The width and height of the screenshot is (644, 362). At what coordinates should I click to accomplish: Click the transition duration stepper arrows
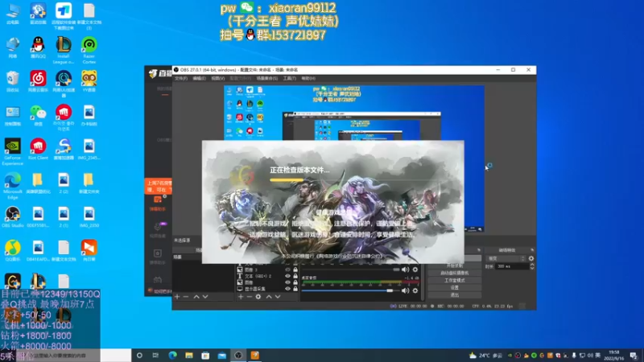click(x=532, y=266)
